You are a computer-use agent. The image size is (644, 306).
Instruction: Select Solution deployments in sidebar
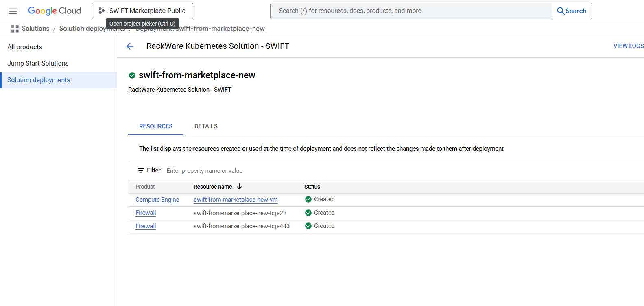click(59, 80)
